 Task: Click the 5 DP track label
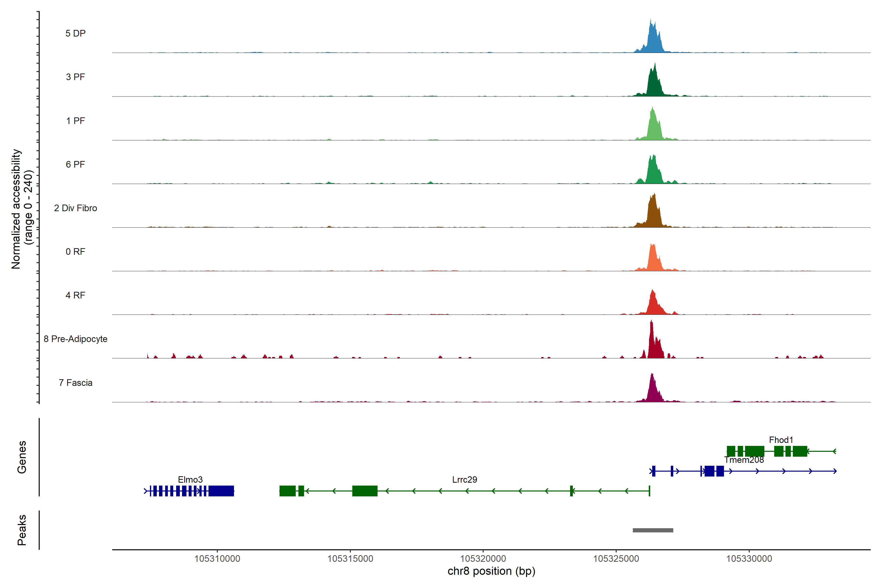coord(75,33)
